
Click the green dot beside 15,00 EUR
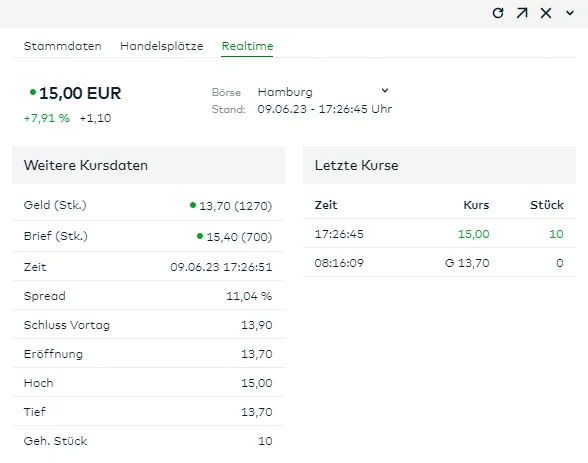tap(33, 92)
